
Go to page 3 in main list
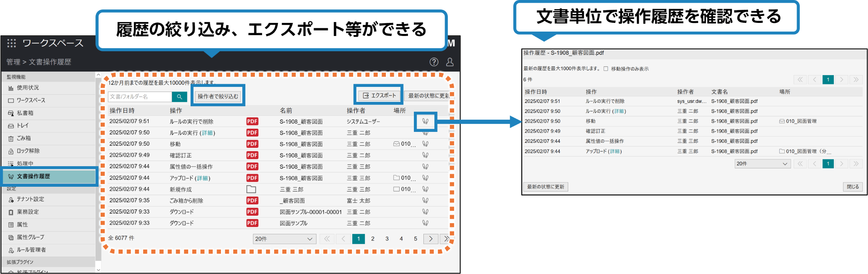point(387,239)
